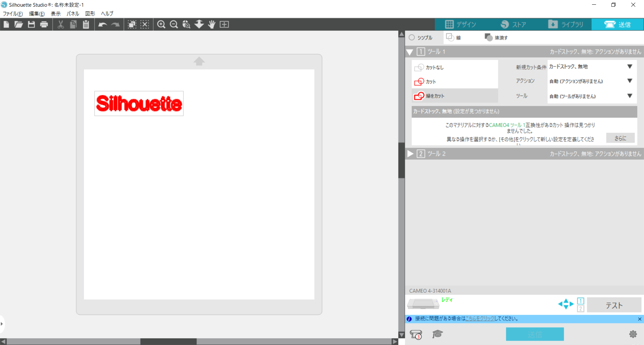The width and height of the screenshot is (644, 345).
Task: Open settings with the gear icon
Action: 633,334
